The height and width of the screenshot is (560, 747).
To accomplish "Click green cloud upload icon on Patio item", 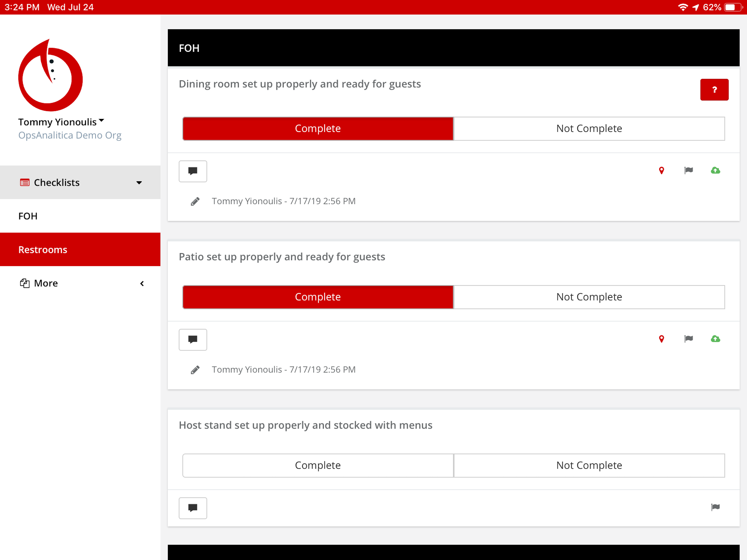I will [x=715, y=339].
